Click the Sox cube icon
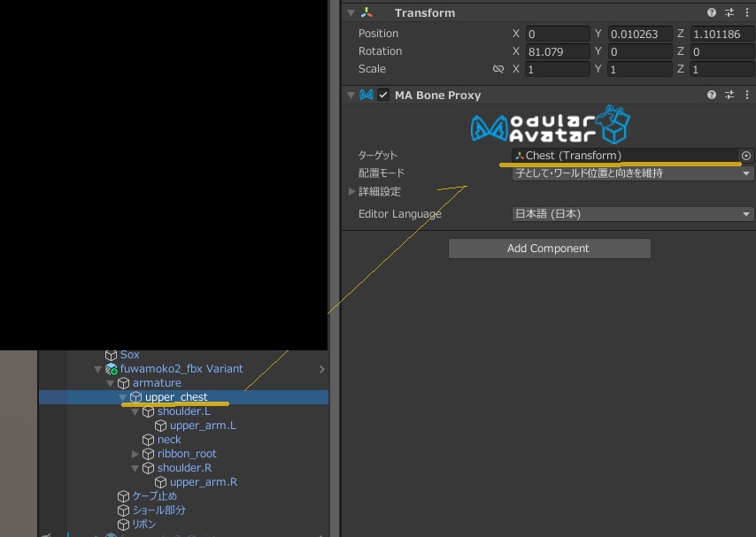This screenshot has height=537, width=756. [112, 356]
